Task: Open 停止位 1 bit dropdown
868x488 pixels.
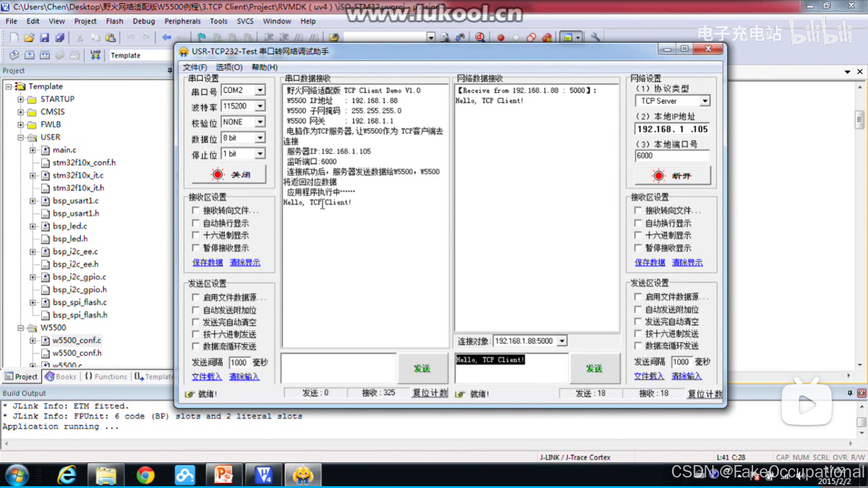Action: (260, 153)
